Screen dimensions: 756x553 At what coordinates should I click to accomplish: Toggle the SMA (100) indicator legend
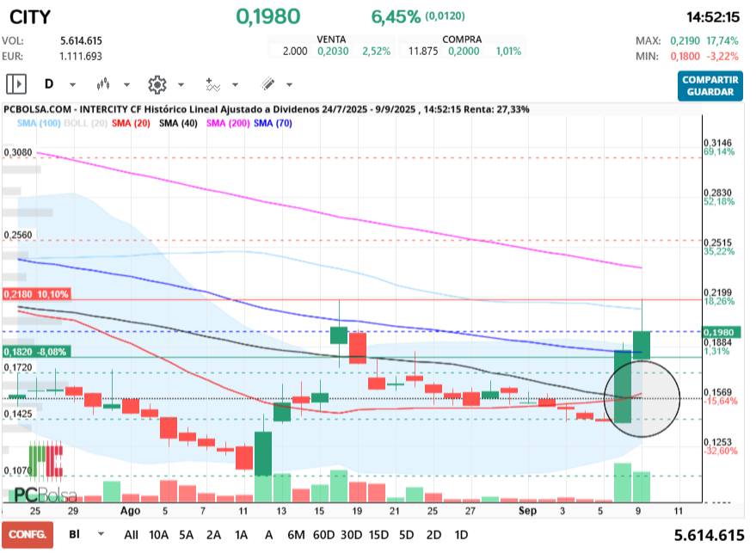[x=39, y=124]
